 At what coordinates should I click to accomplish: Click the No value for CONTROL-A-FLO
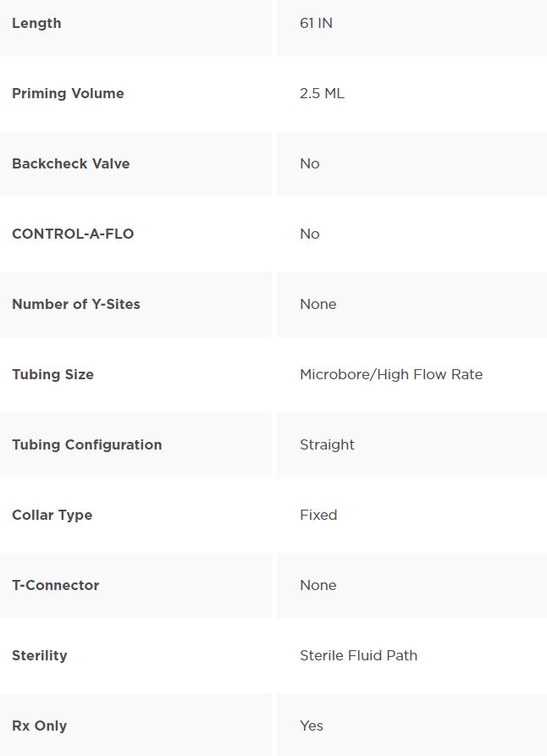click(x=310, y=235)
